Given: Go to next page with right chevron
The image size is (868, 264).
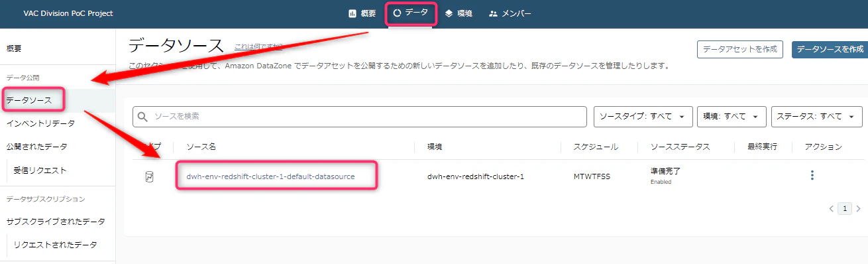Looking at the screenshot, I should [x=859, y=208].
